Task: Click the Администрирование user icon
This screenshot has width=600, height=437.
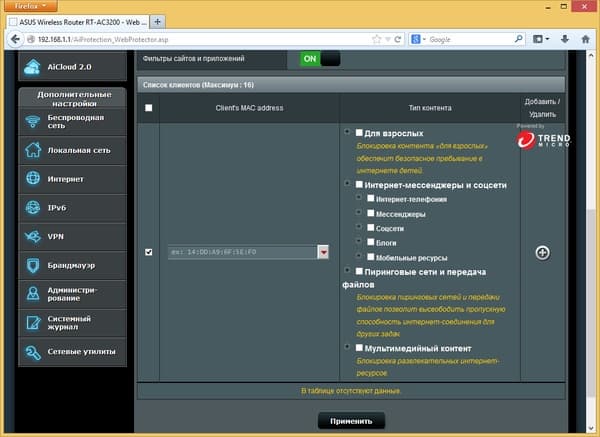Action: click(33, 294)
